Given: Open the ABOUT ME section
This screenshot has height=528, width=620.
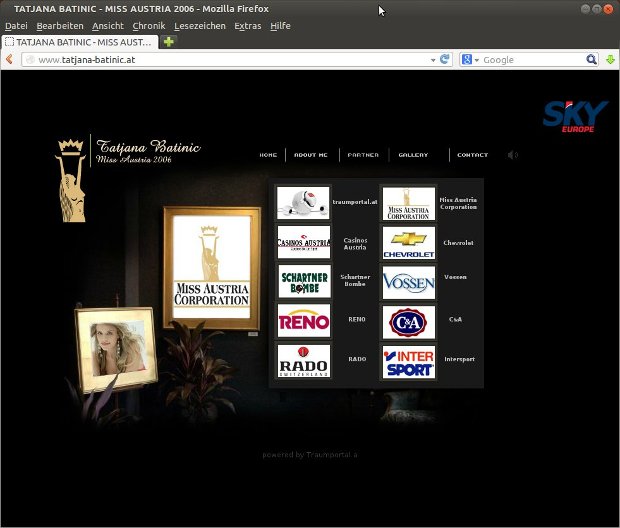Looking at the screenshot, I should 311,155.
